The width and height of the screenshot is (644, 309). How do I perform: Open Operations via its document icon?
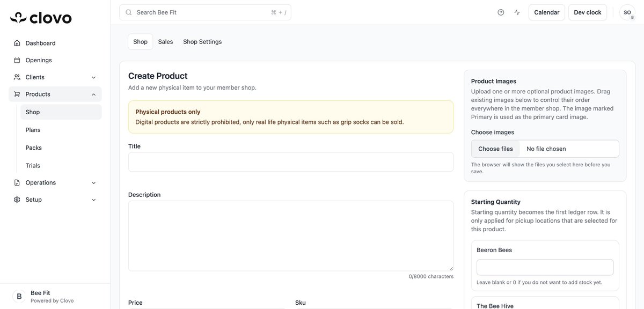point(16,181)
